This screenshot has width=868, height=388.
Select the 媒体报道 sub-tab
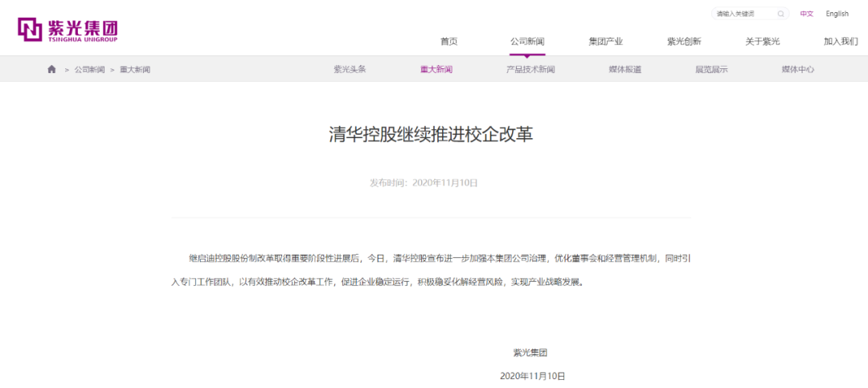click(625, 70)
